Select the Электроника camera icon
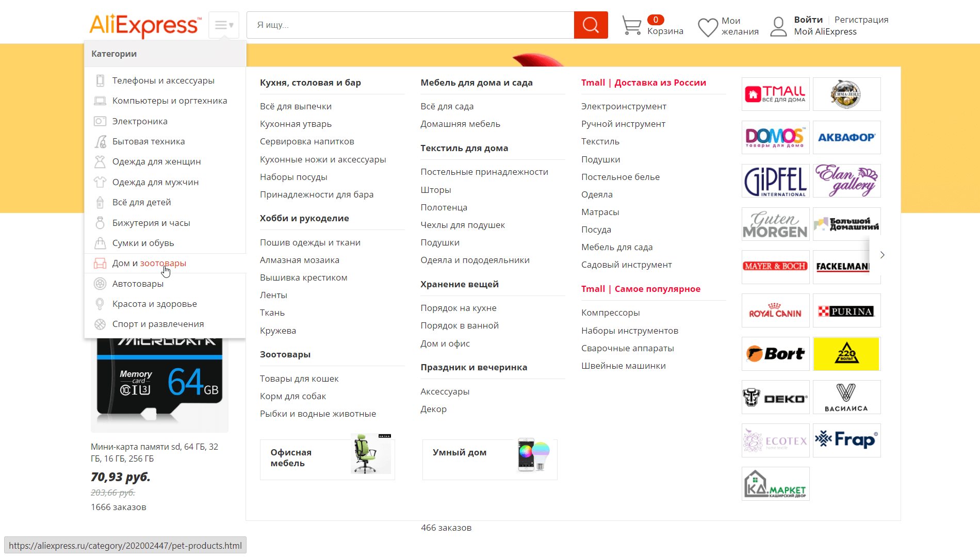980x557 pixels. pos(100,121)
